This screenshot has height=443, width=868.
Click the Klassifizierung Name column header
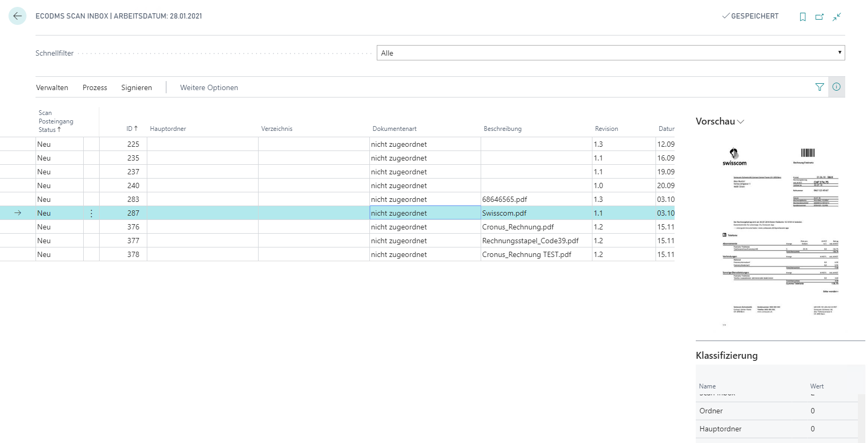[707, 386]
